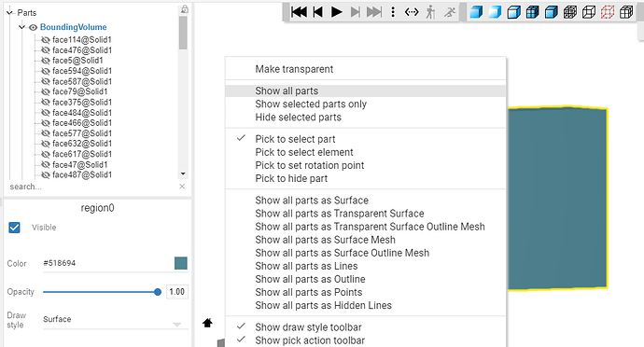The height and width of the screenshot is (347, 644).
Task: Toggle Show pick action toolbar option
Action: click(366, 340)
